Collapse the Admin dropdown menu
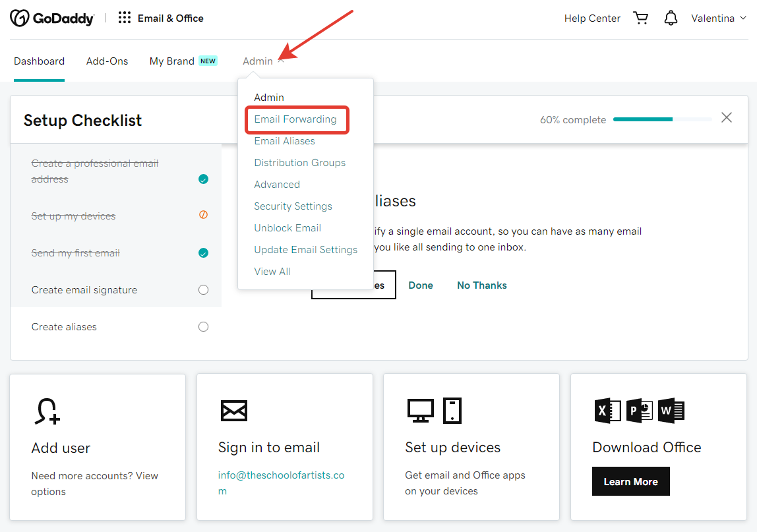The image size is (757, 532). tap(263, 61)
